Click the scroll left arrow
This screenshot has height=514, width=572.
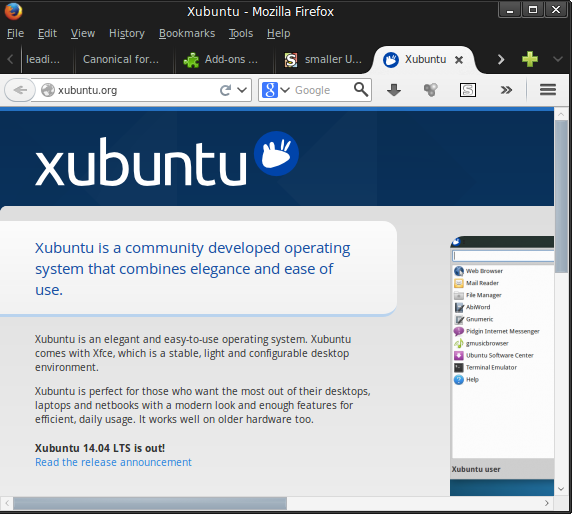pyautogui.click(x=7, y=503)
